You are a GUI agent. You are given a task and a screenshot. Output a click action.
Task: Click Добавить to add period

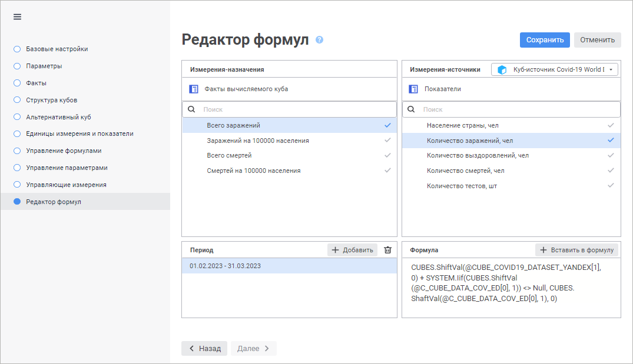click(352, 250)
